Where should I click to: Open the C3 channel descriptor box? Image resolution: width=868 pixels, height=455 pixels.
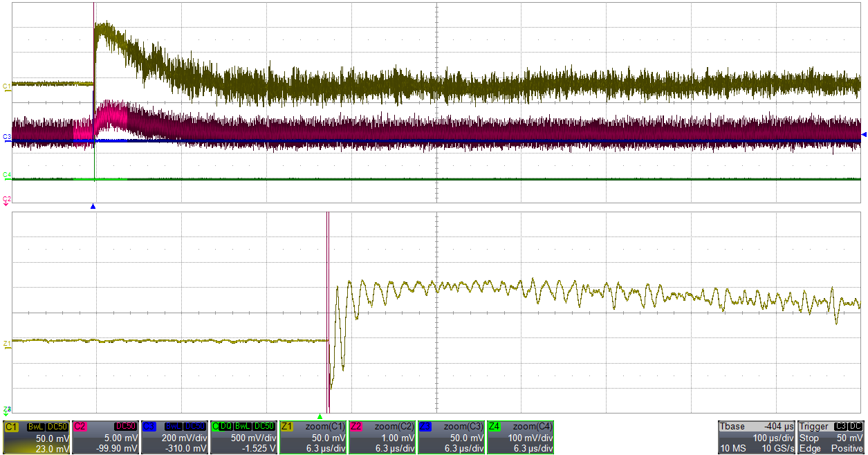pos(174,437)
